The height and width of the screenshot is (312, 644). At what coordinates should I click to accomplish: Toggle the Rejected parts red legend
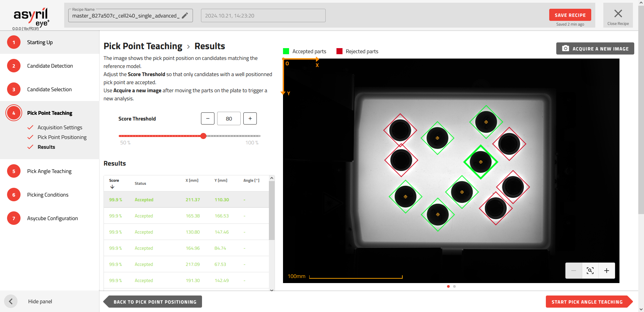(x=339, y=51)
